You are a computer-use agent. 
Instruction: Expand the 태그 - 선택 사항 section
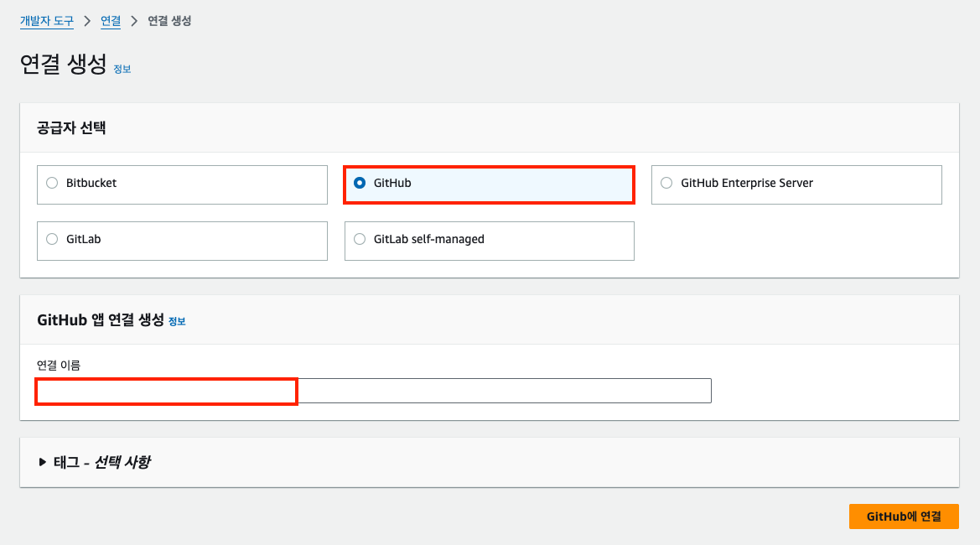(94, 462)
